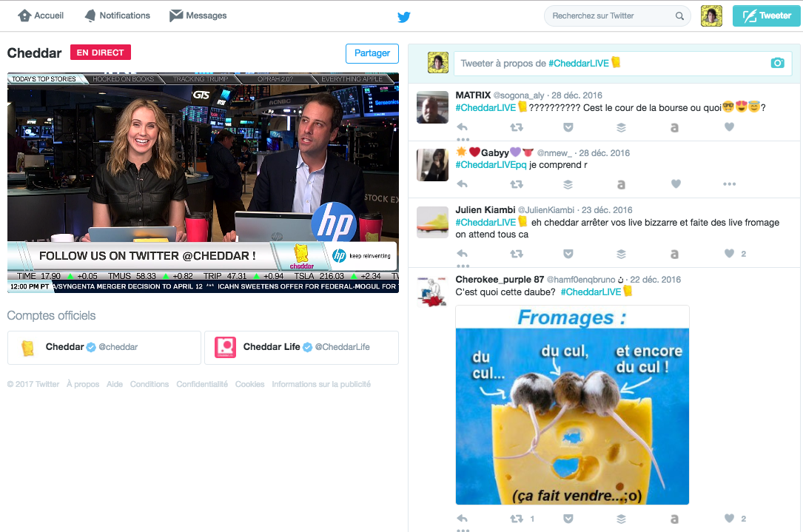Open Julien Kiambi's profile picture
803x532 pixels.
pos(432,222)
